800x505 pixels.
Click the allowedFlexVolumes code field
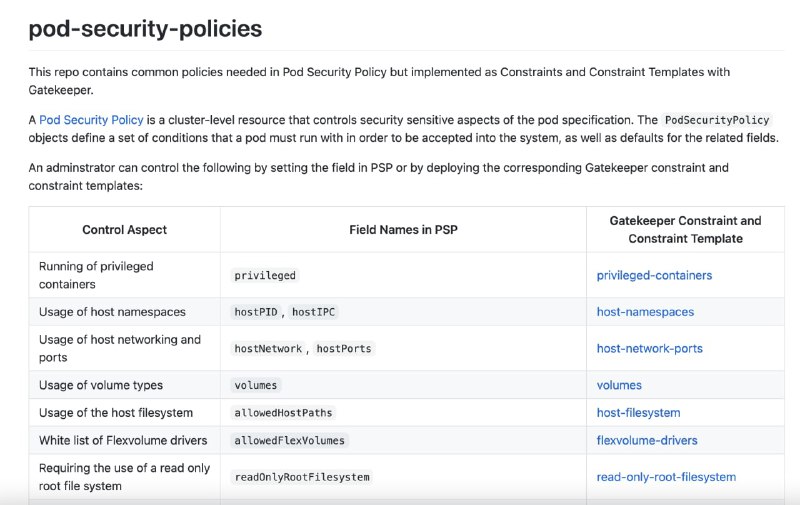(x=289, y=440)
